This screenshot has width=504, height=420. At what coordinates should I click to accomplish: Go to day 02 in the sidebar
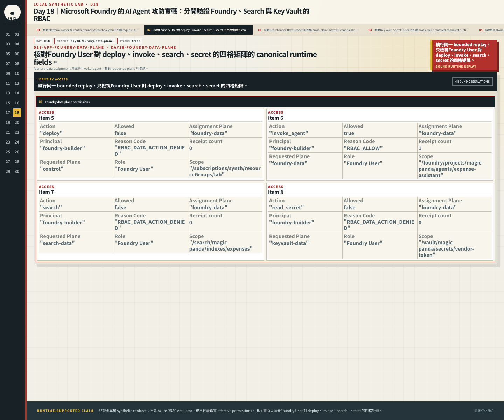pos(17,34)
